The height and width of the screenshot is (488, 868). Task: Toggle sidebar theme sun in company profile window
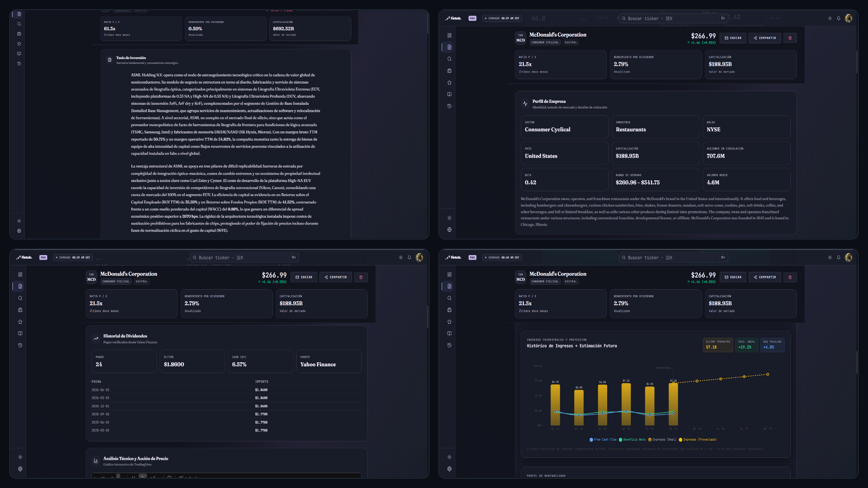[449, 218]
